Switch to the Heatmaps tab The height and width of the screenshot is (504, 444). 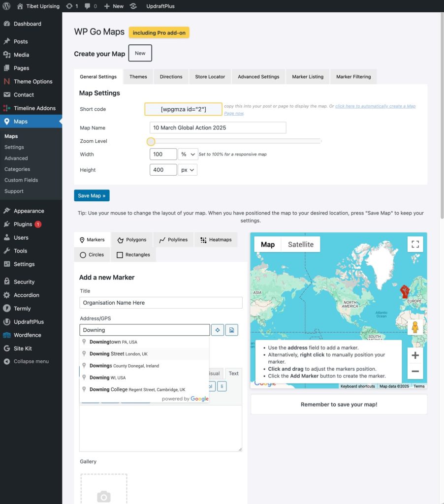click(216, 240)
